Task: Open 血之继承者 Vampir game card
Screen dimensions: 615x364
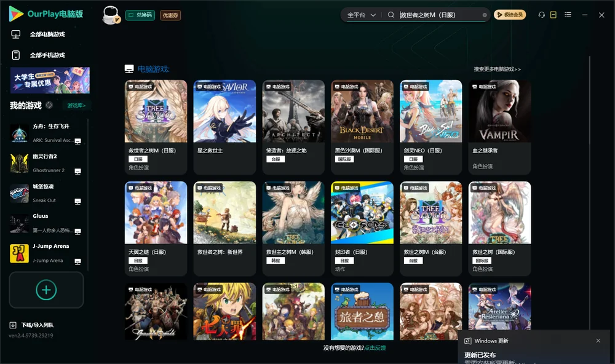Action: 499,127
